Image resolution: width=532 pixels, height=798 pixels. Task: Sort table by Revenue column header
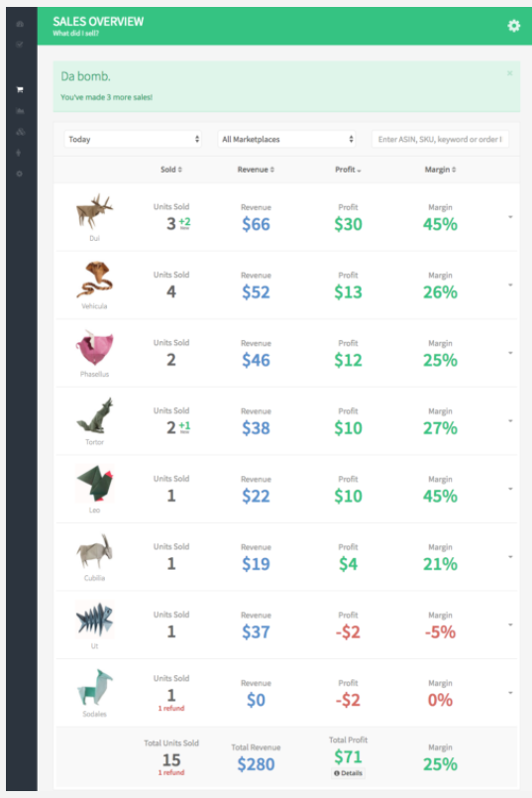pyautogui.click(x=256, y=170)
